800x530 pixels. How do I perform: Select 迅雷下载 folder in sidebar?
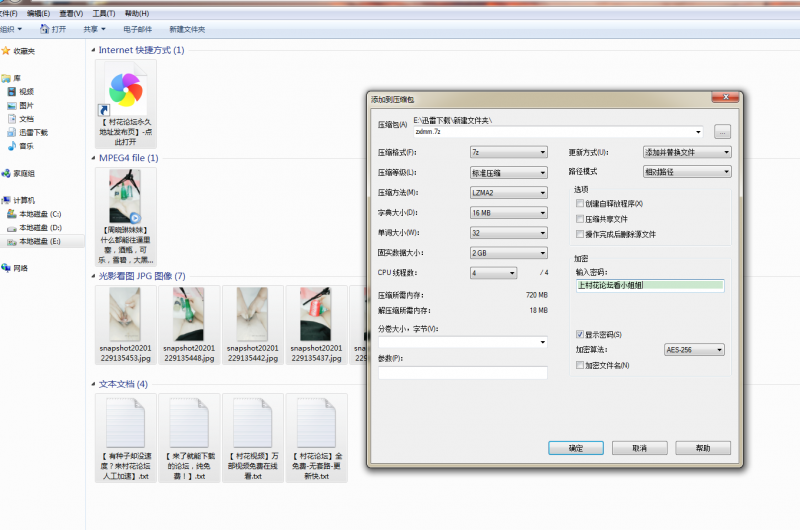(x=33, y=132)
